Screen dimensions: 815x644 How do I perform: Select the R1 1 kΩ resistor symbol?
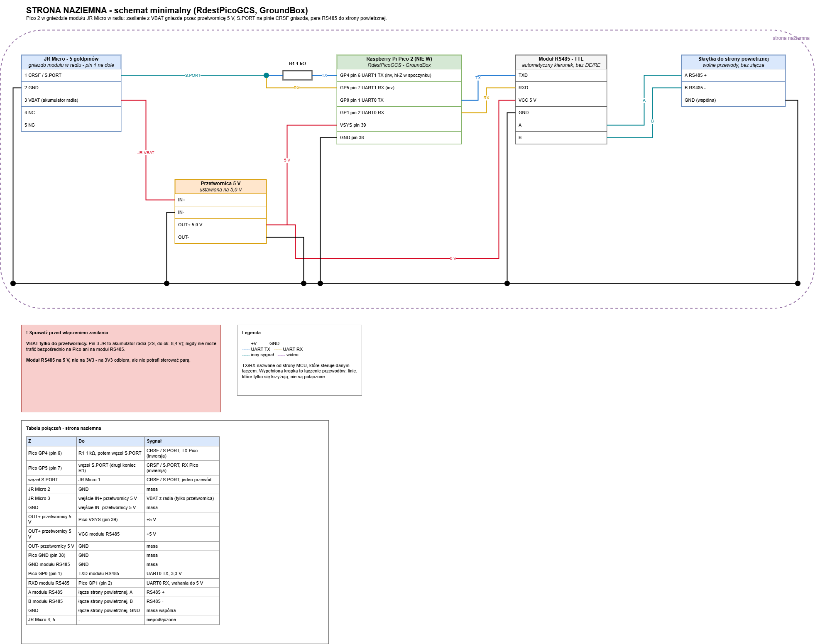297,75
